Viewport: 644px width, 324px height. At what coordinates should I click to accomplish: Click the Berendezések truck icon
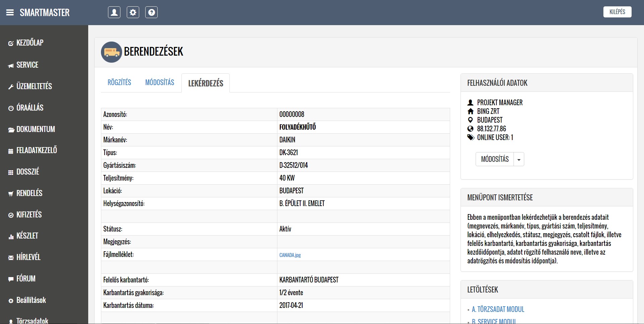point(111,52)
